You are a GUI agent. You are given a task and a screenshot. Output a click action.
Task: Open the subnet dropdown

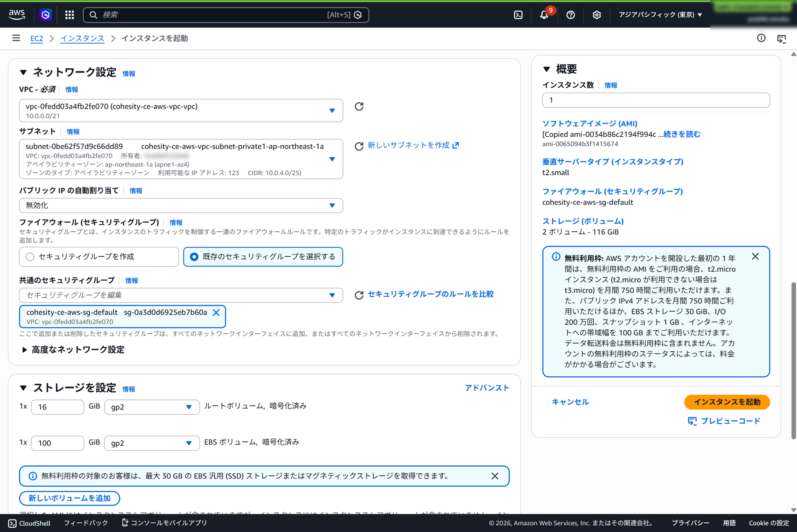click(x=181, y=159)
